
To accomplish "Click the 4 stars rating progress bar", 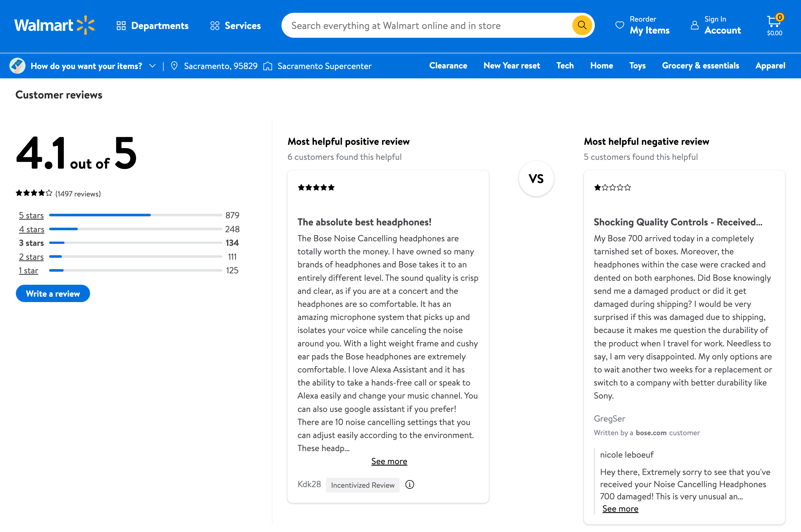I will (x=135, y=229).
